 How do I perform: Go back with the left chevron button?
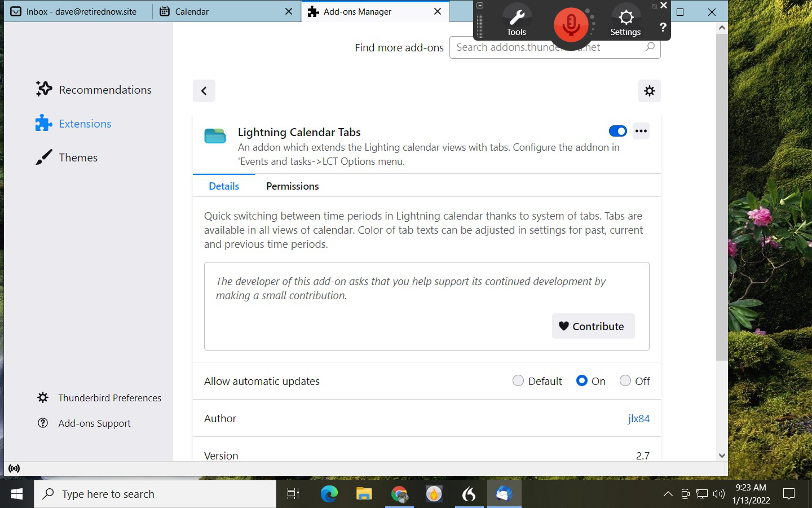pos(204,91)
